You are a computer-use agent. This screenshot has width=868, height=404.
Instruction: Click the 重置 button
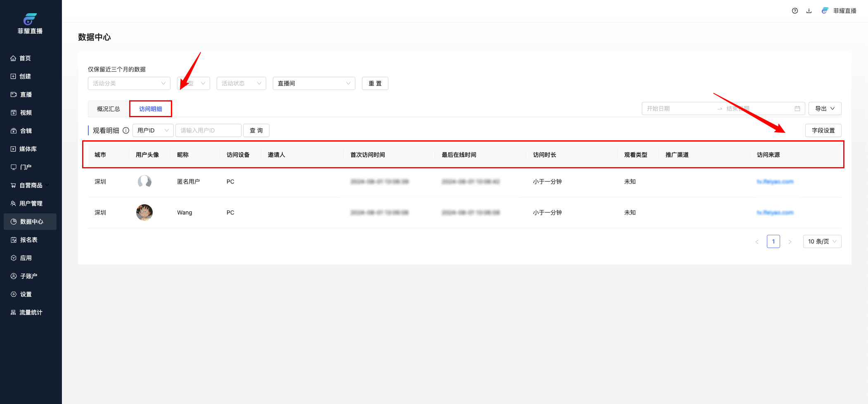[x=375, y=83]
